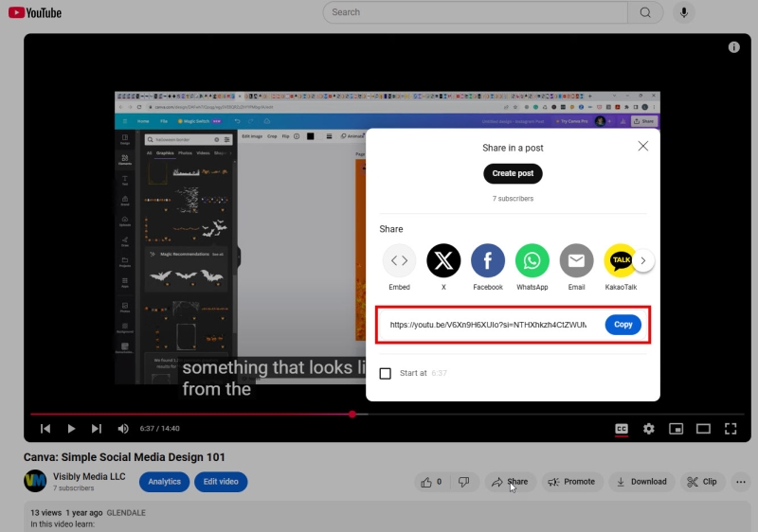Like the video
This screenshot has width=758, height=532.
(x=431, y=482)
